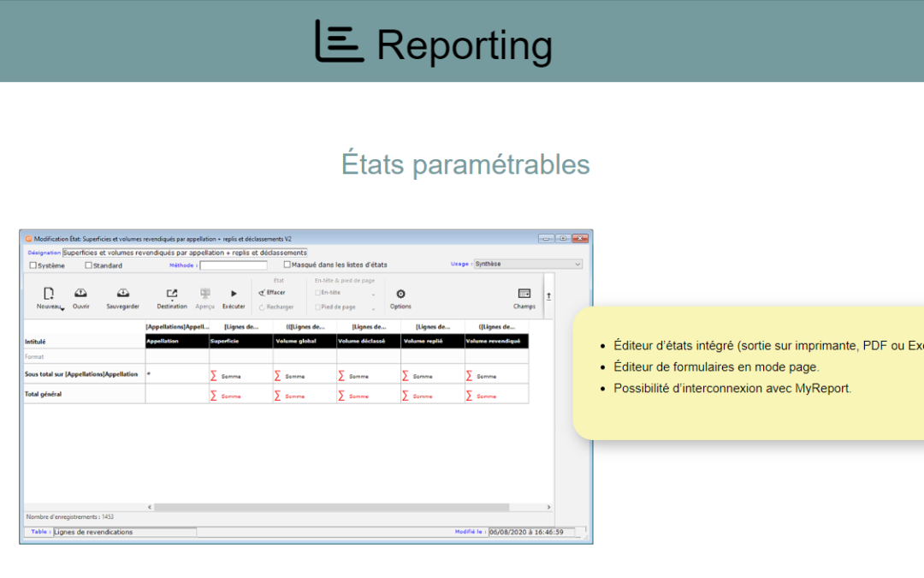Click Possibilité d'interconnexion avec MyReport text
This screenshot has height=578, width=924.
pos(732,388)
